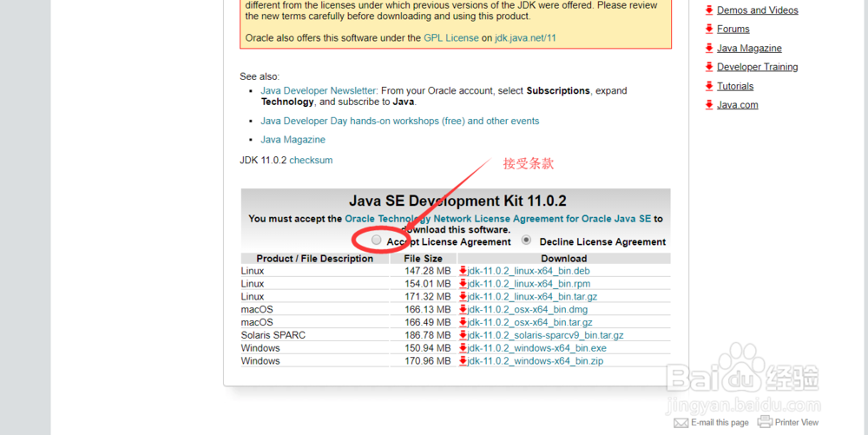Select Accept License Agreement radio button
The width and height of the screenshot is (868, 435).
point(377,241)
